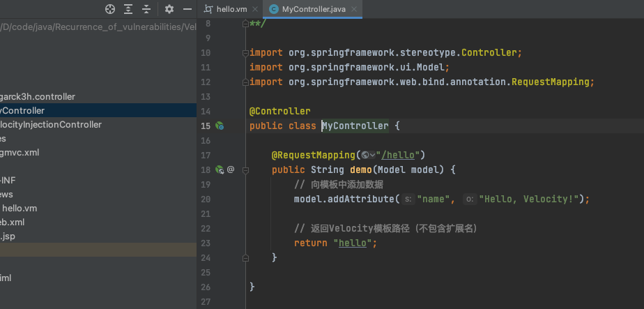
Task: Click line number 26 in the gutter
Action: [x=206, y=287]
